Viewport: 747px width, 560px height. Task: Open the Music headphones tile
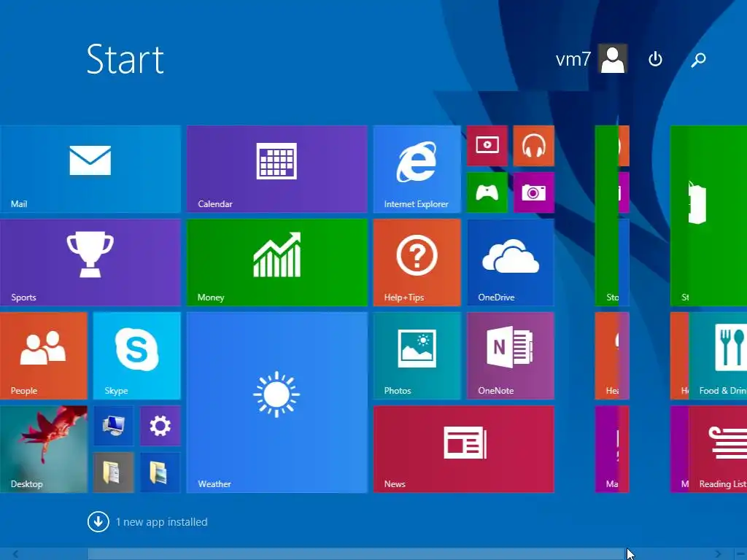pos(533,146)
